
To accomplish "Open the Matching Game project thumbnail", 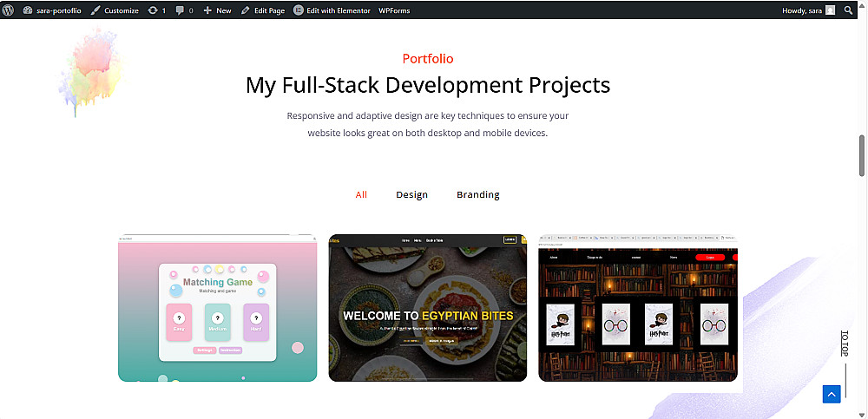I will 218,308.
